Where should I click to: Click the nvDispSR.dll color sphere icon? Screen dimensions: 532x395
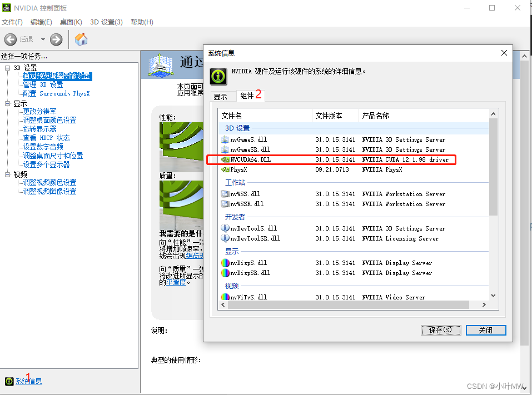(225, 273)
